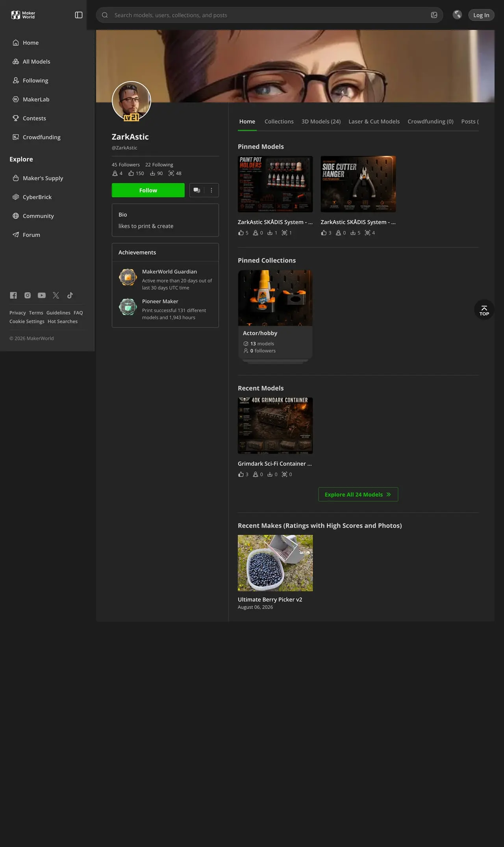Like the Grimdark Sci-Fi Container model

coord(241,474)
